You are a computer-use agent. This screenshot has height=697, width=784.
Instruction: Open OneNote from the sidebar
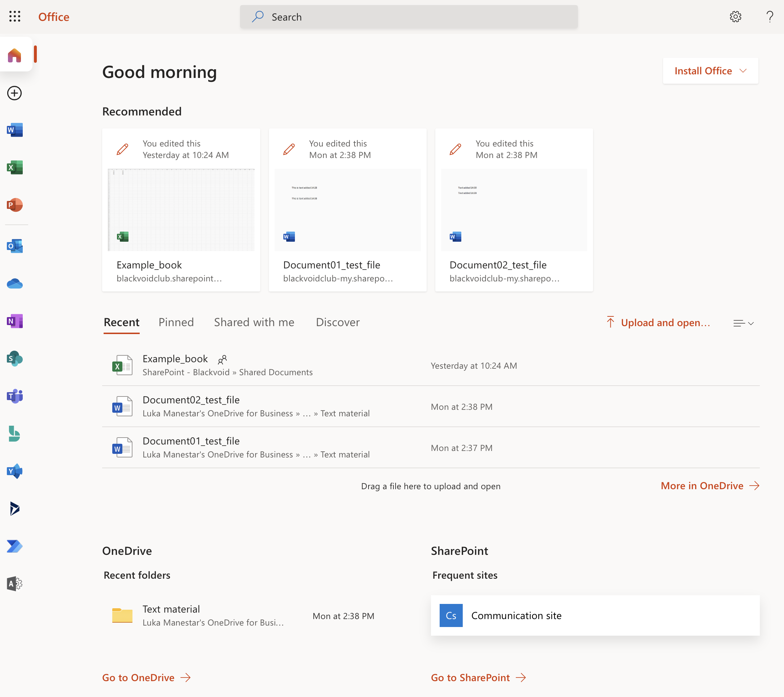(14, 321)
